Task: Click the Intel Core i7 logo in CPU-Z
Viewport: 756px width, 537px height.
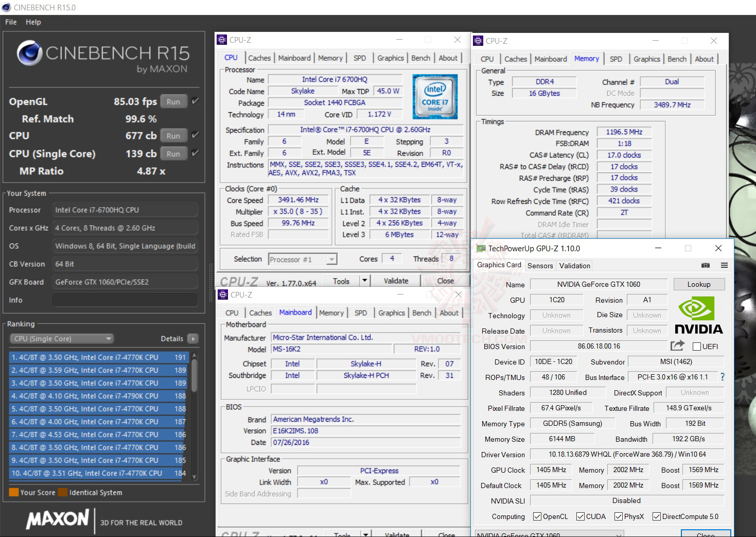Action: 435,96
